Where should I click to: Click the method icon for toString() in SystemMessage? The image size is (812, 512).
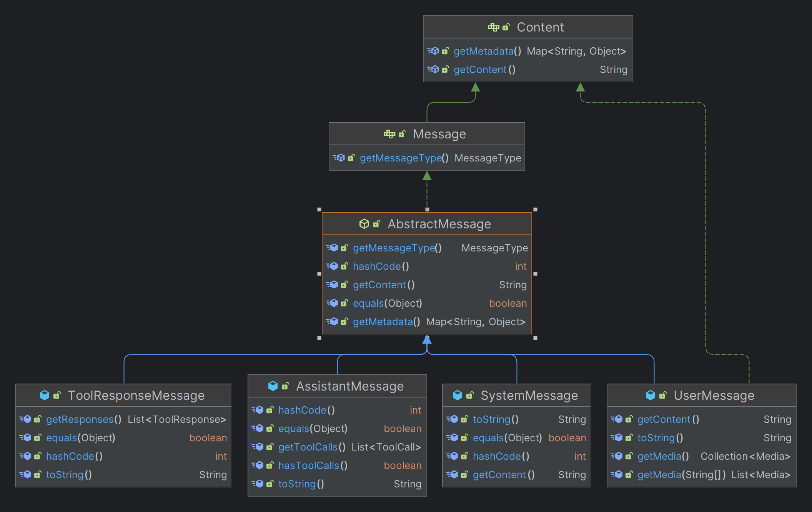(x=452, y=419)
